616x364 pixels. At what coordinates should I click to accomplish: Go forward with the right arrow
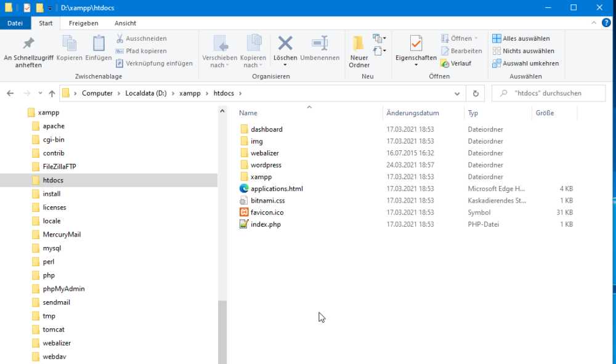[26, 93]
